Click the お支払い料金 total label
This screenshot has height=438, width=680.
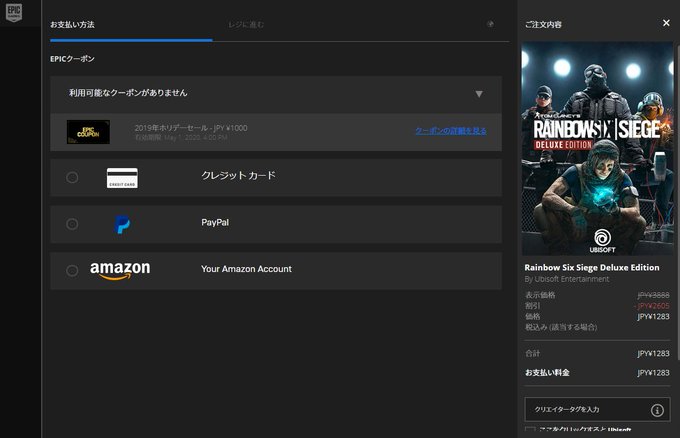pos(547,373)
